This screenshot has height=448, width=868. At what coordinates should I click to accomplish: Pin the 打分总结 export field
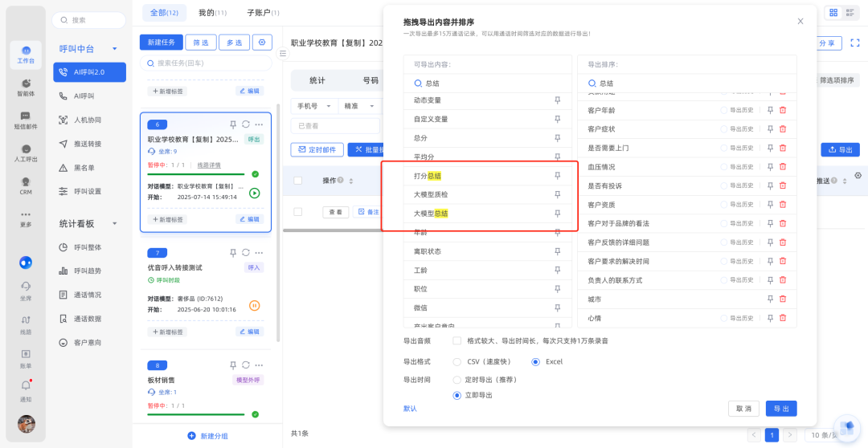(x=557, y=176)
